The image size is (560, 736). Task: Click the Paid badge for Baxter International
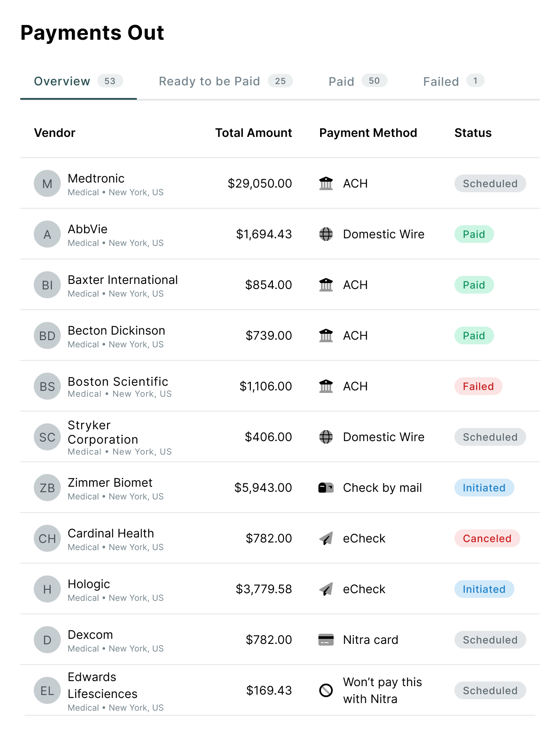click(474, 285)
